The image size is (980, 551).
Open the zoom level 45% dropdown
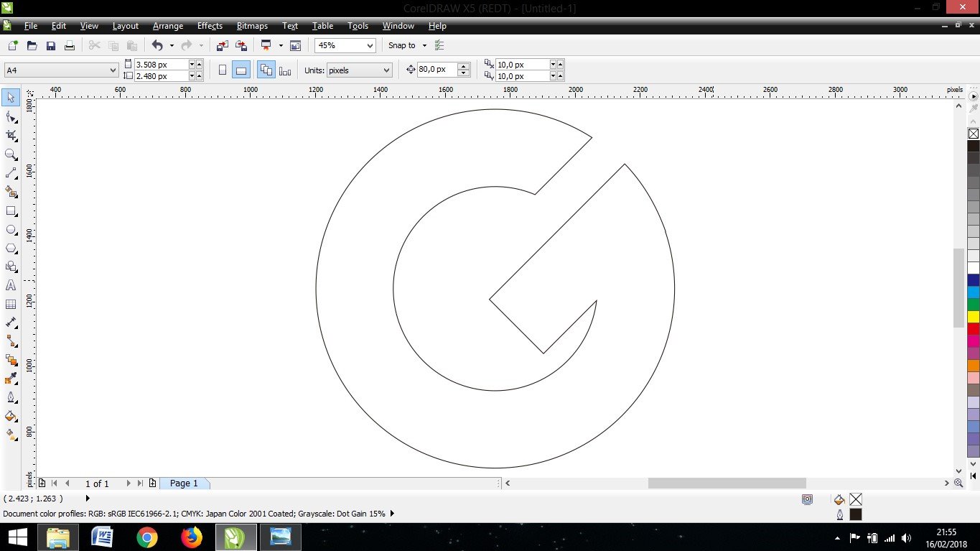370,45
